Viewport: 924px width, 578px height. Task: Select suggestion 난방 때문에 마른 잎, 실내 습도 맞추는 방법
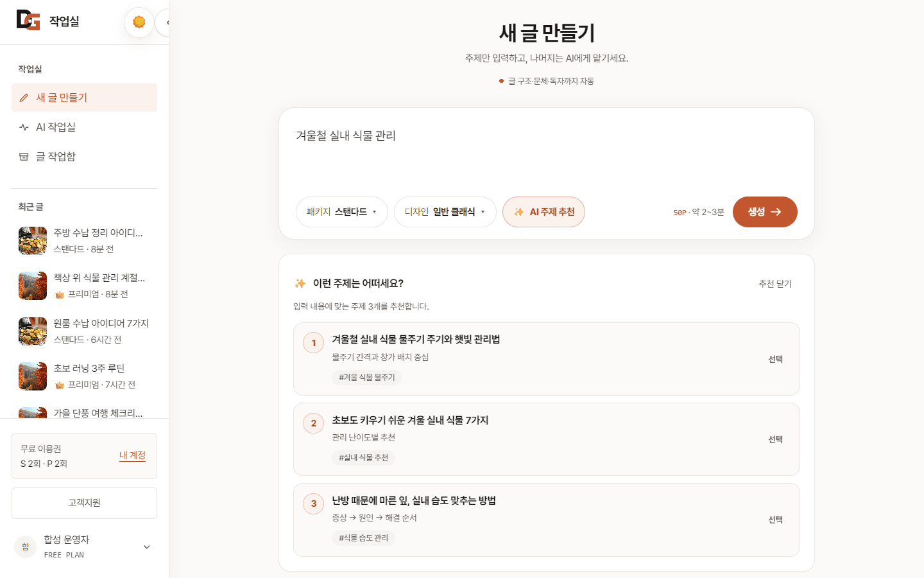(547, 520)
